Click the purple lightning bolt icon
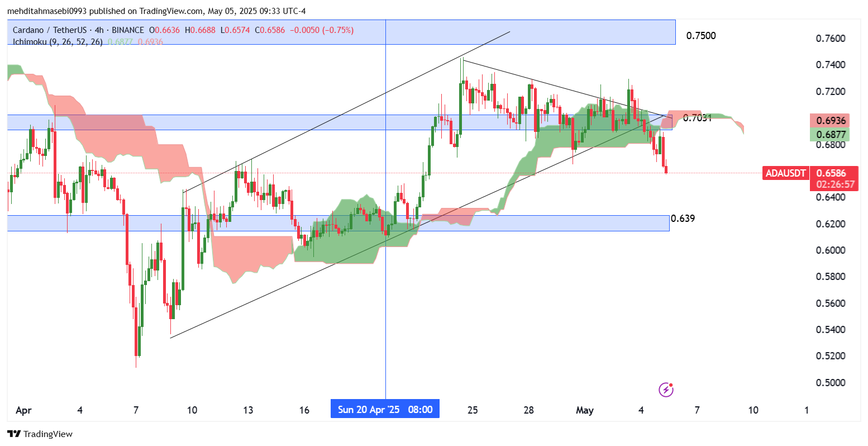This screenshot has width=868, height=446. point(666,389)
